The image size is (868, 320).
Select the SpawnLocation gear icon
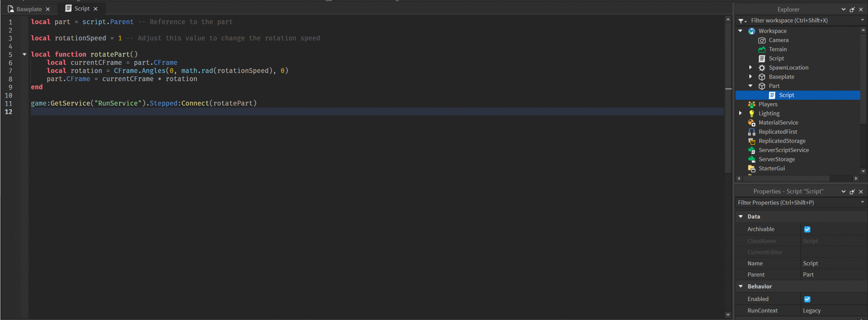point(762,68)
